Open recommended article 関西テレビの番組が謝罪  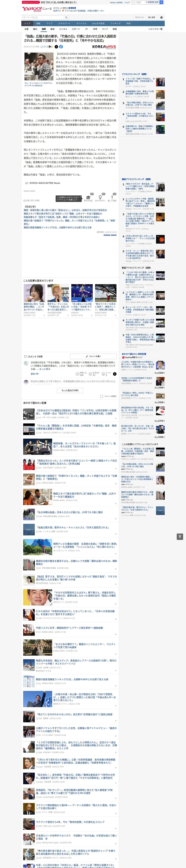coord(85,545)
